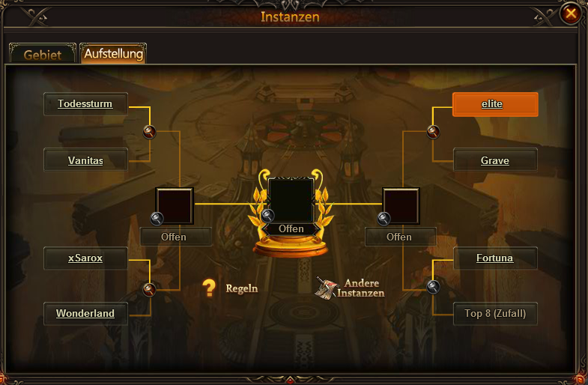Open the Regeln question mark icon
The height and width of the screenshot is (385, 588).
pos(209,288)
